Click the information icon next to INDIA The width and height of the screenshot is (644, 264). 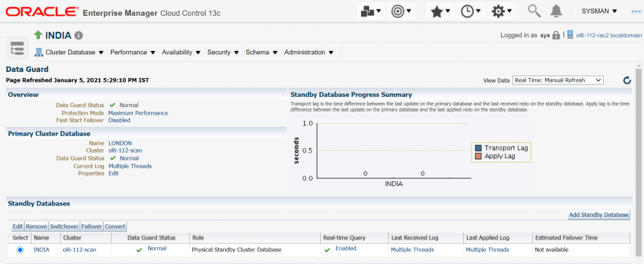(x=79, y=35)
